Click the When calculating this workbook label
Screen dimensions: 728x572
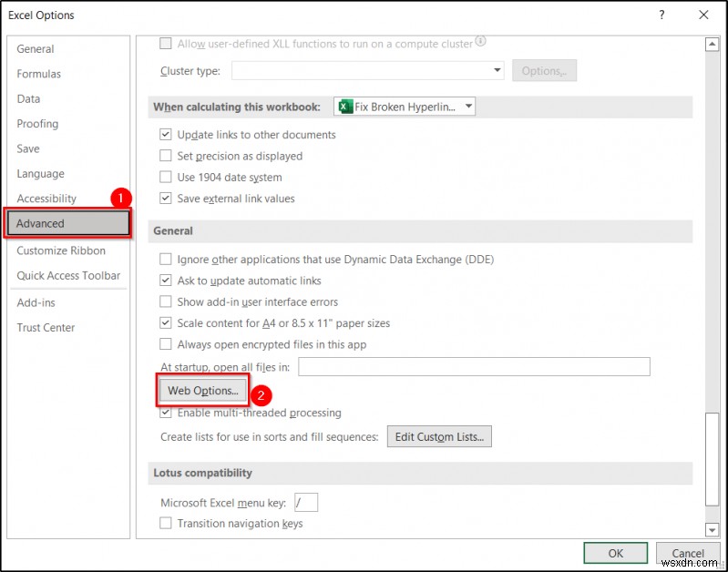coord(237,107)
